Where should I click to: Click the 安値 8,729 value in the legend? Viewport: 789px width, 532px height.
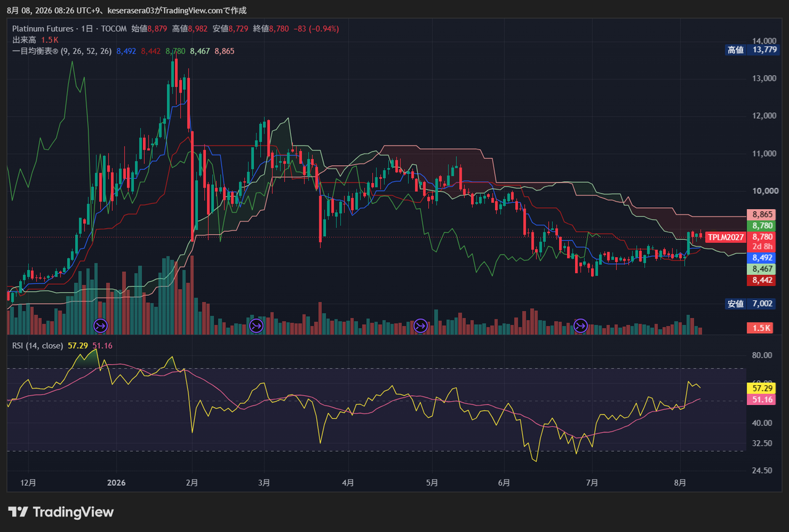click(231, 28)
